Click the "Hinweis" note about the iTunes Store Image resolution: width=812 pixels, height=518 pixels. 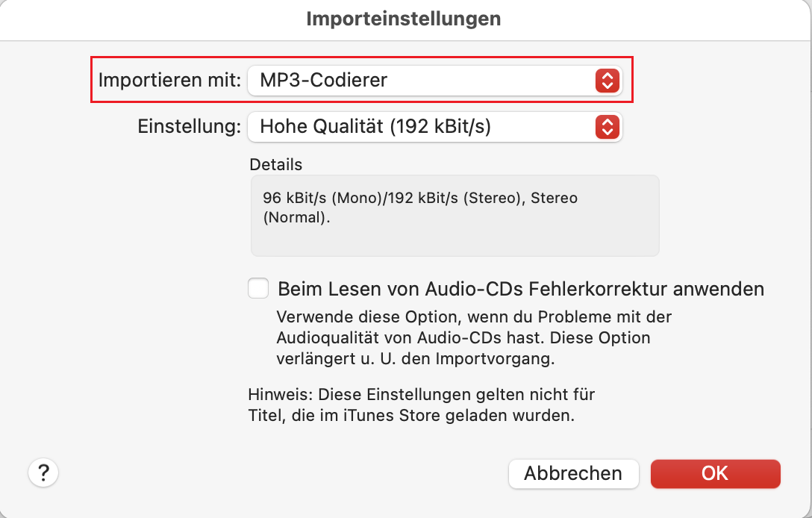tap(421, 405)
